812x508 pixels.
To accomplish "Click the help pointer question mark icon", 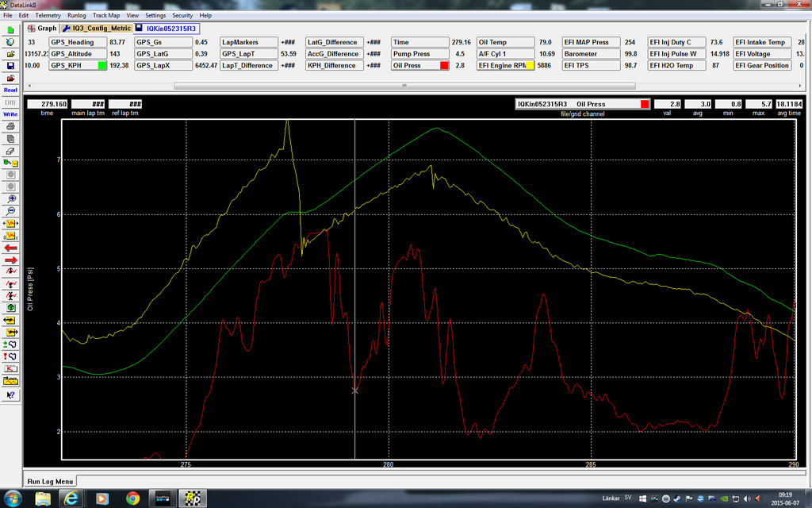I will 10,393.
